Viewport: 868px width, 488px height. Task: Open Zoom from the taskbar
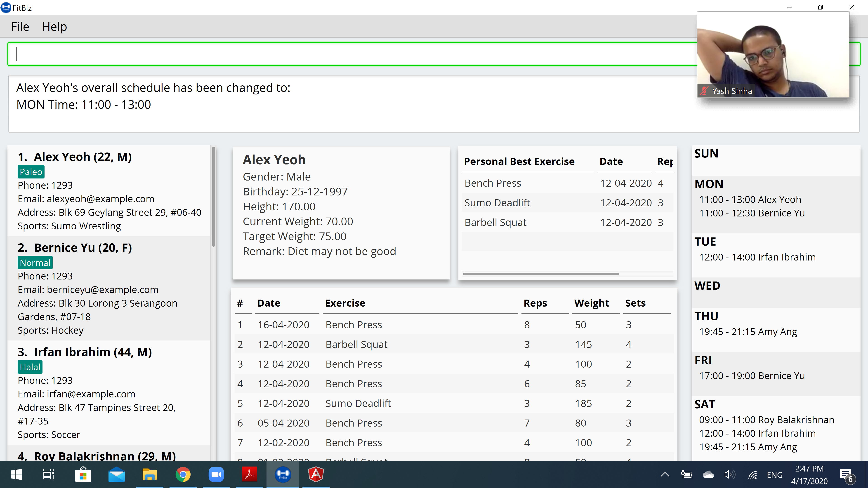click(216, 474)
